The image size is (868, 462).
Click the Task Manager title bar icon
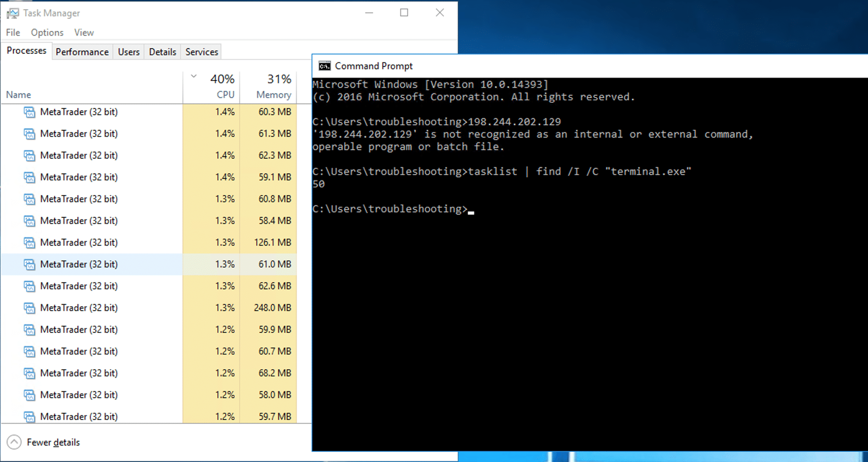(13, 13)
